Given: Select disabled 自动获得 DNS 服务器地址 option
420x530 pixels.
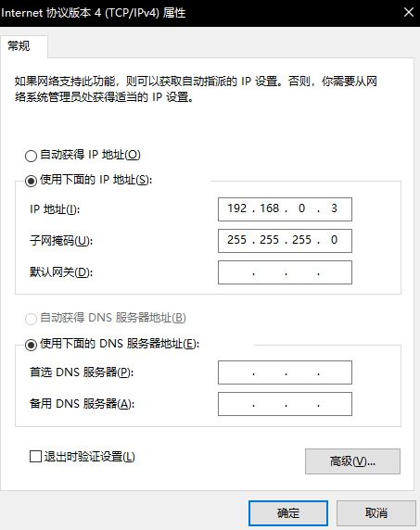Looking at the screenshot, I should tap(32, 319).
